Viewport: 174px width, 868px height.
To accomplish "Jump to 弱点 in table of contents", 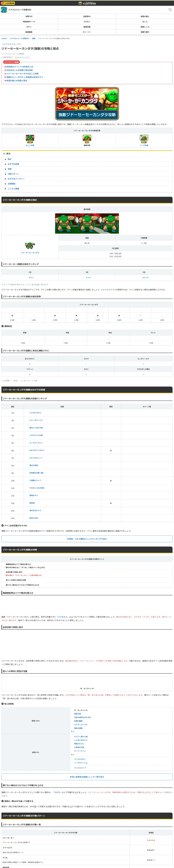I will coord(9,159).
